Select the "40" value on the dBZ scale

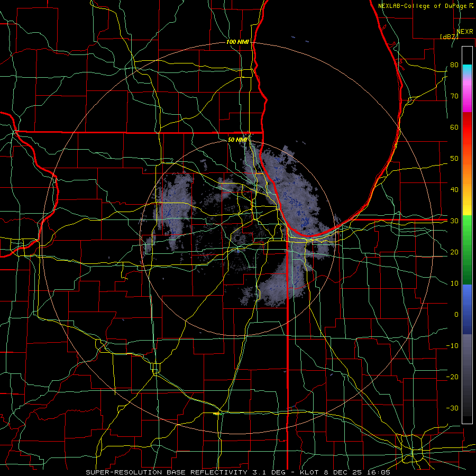point(454,190)
